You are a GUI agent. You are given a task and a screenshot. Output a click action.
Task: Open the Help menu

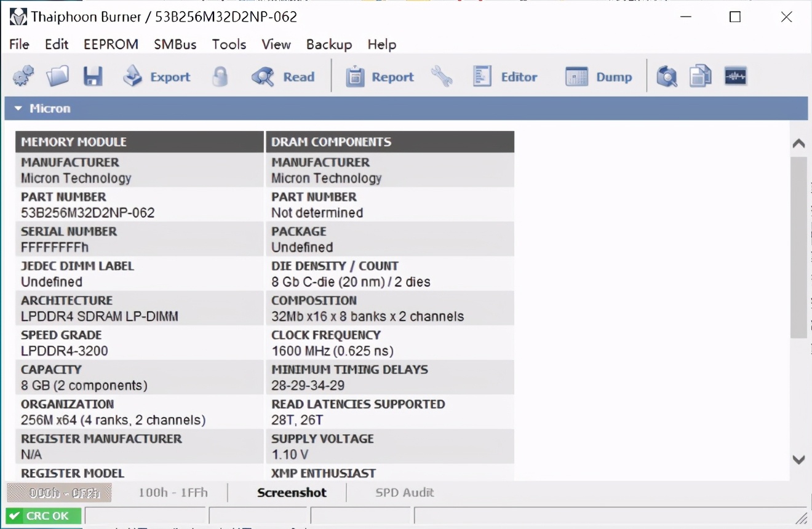coord(382,44)
